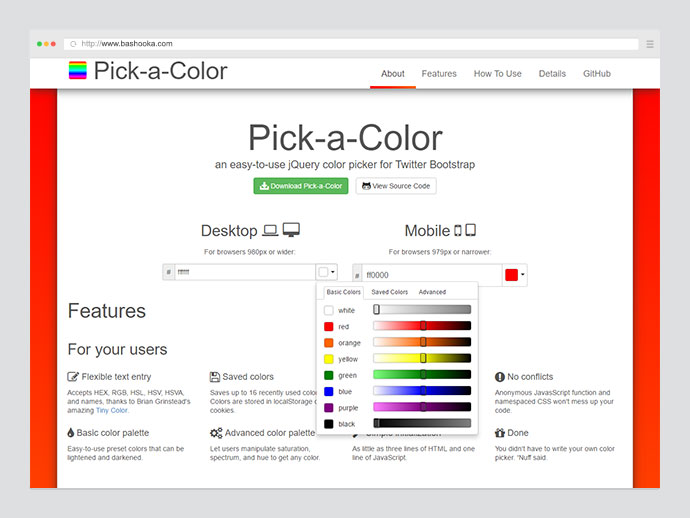
Task: Click the desktop monitor icon
Action: click(x=291, y=230)
